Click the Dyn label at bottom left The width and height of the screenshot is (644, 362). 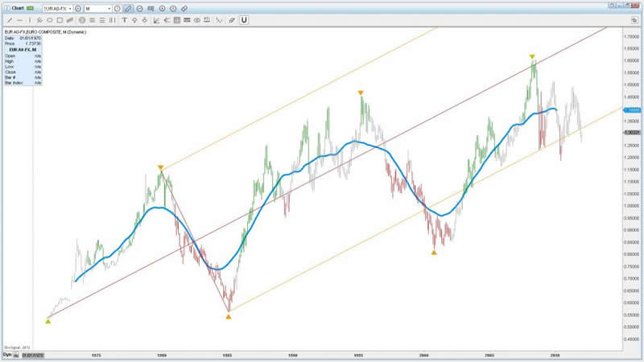point(8,355)
